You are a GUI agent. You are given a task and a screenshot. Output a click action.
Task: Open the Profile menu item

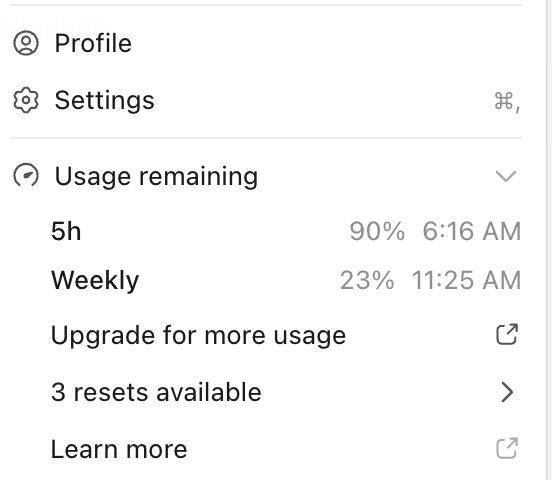pyautogui.click(x=266, y=43)
